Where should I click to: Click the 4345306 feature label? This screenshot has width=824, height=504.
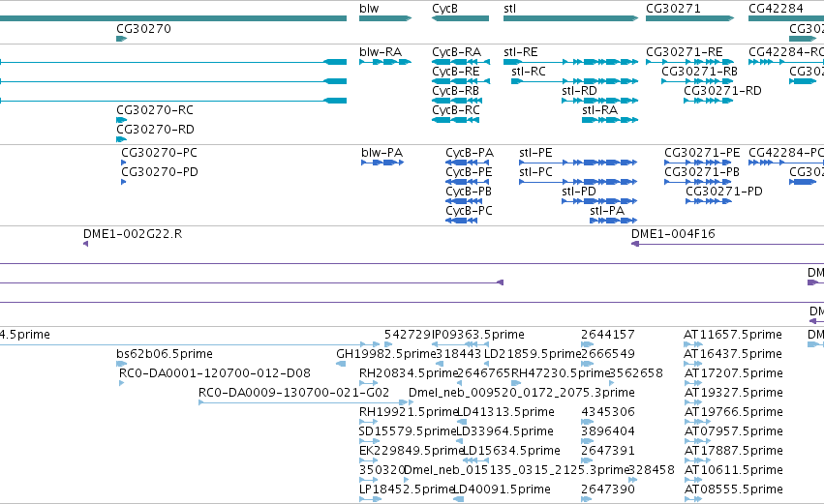tap(608, 413)
